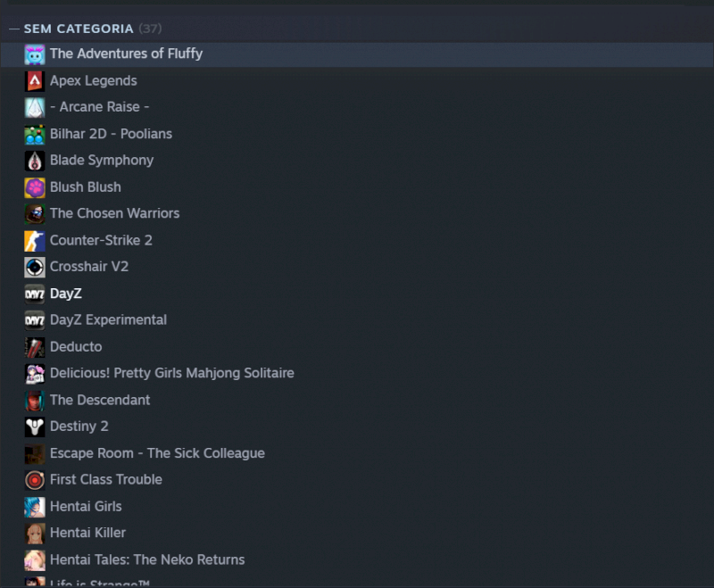Open Delicious! Pretty Girls Mahjong Solitaire
Image resolution: width=714 pixels, height=588 pixels.
pyautogui.click(x=172, y=374)
